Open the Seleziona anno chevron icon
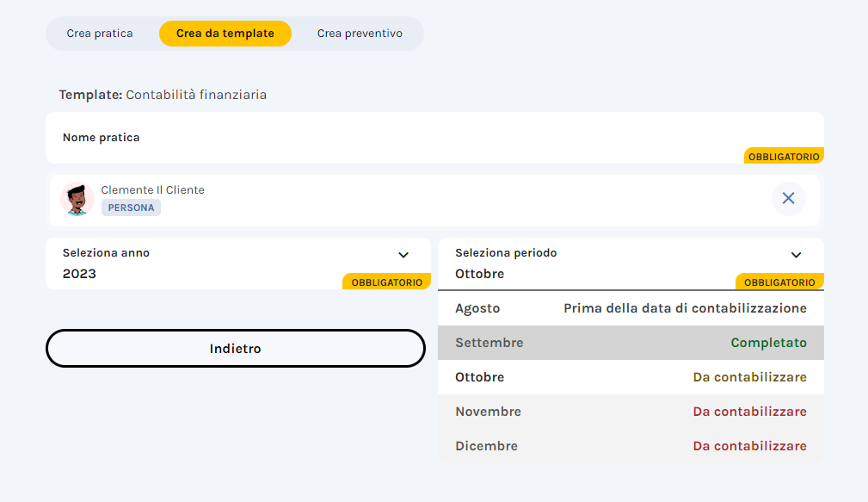This screenshot has width=868, height=502. coord(402,255)
